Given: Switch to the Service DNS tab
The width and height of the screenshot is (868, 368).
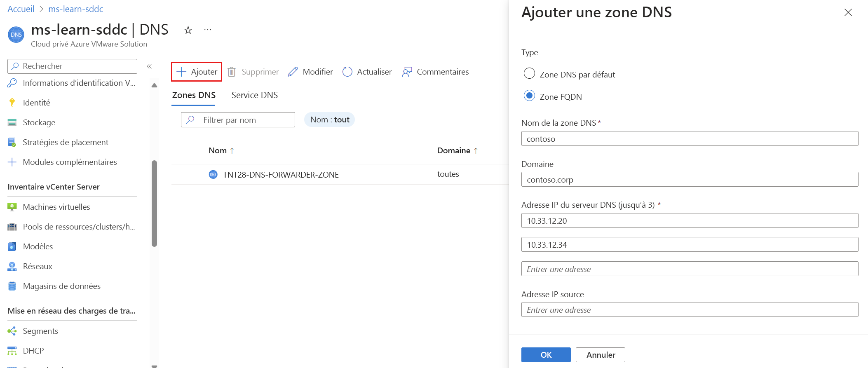Looking at the screenshot, I should coord(255,95).
